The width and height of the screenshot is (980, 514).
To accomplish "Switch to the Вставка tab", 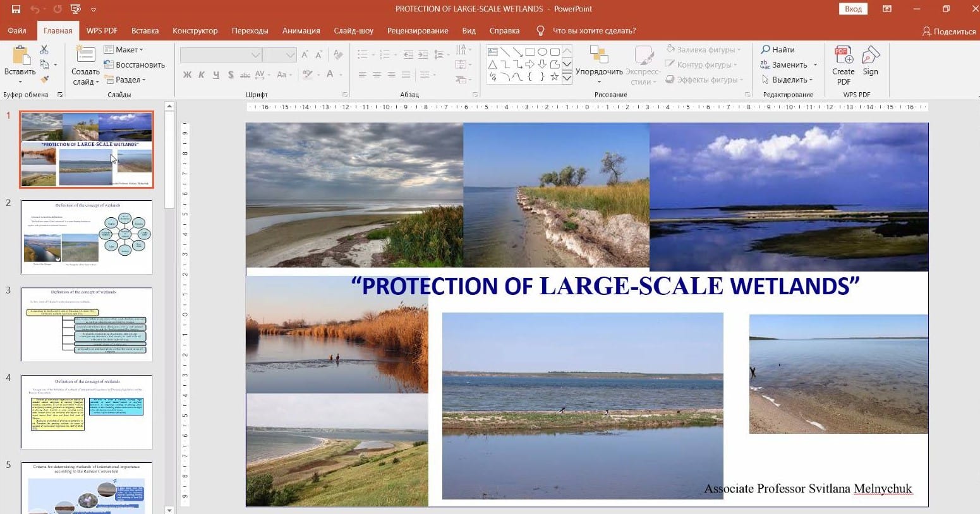I will [145, 30].
